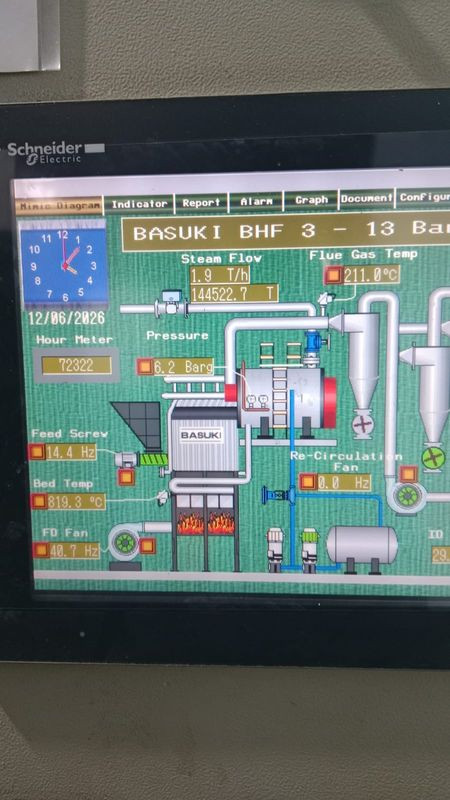
Task: Click the BASUKI BHF 3 title banner
Action: pos(286,232)
